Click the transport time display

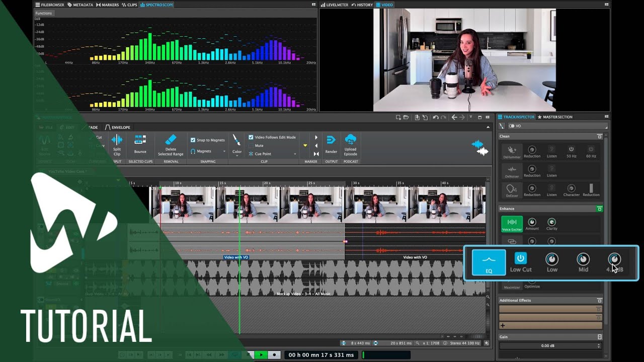pos(321,355)
